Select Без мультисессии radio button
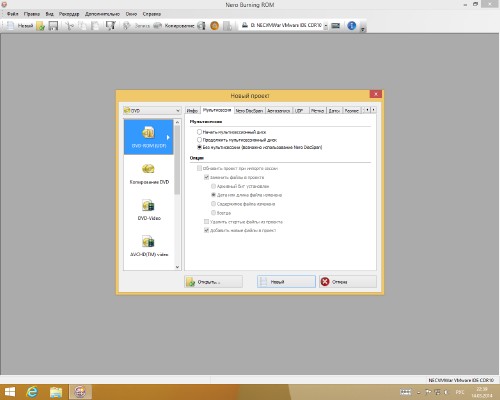Image resolution: width=500 pixels, height=400 pixels. (199, 147)
